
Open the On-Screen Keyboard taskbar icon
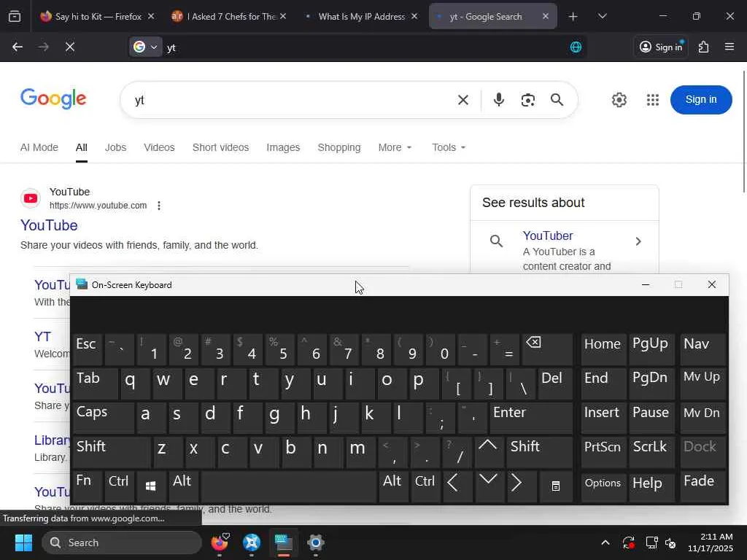point(284,542)
